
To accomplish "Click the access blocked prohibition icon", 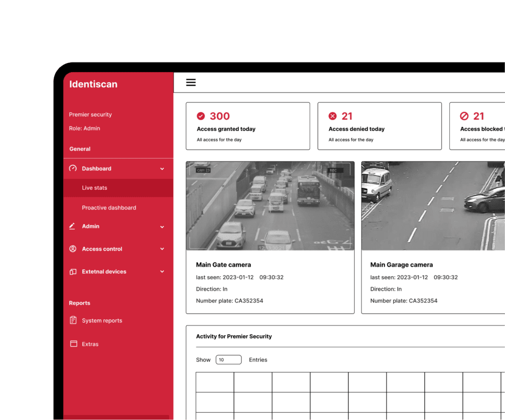I will (x=464, y=116).
